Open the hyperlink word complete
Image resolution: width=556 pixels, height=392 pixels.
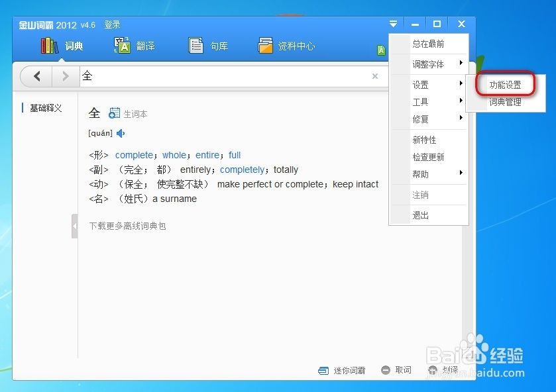click(x=135, y=154)
